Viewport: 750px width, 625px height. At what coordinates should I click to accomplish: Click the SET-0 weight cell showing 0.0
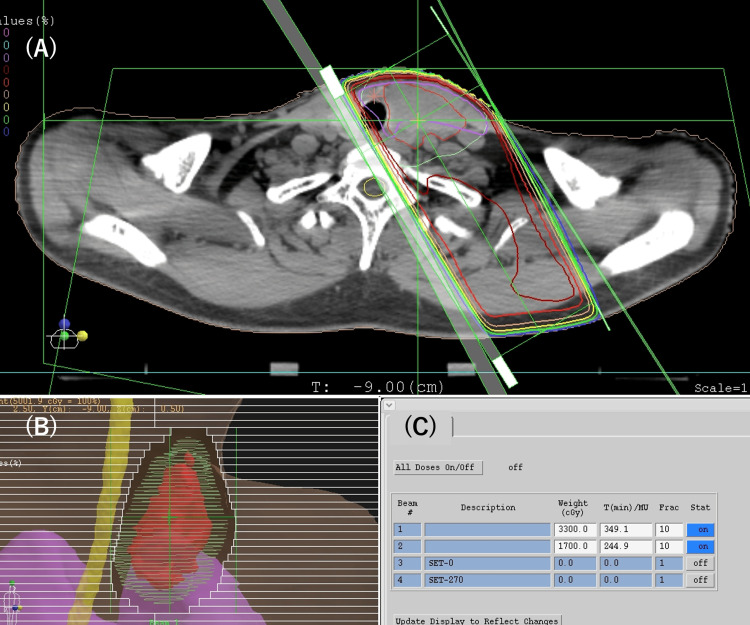575,563
